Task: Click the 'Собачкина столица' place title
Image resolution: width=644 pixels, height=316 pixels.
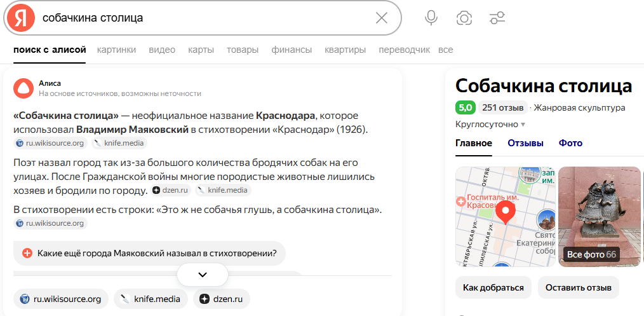Action: coord(544,86)
